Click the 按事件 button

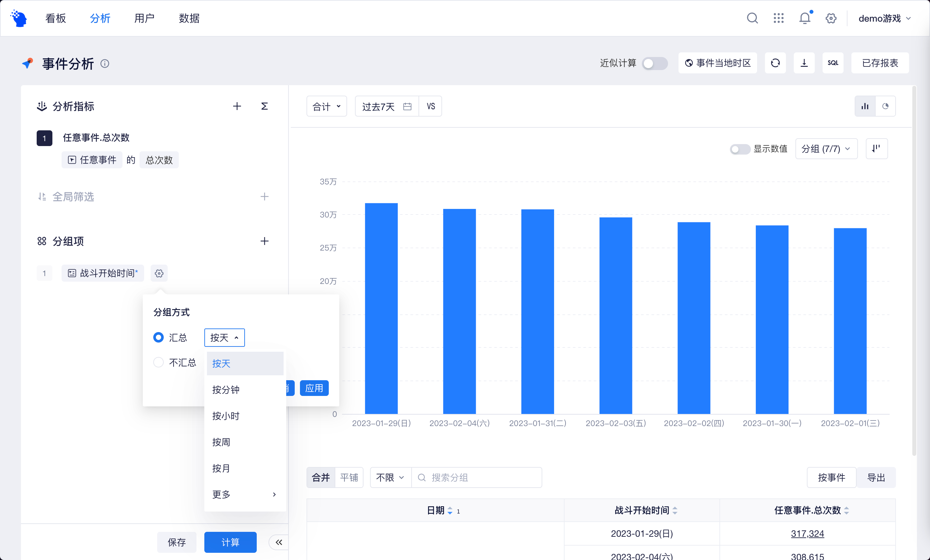(x=831, y=477)
